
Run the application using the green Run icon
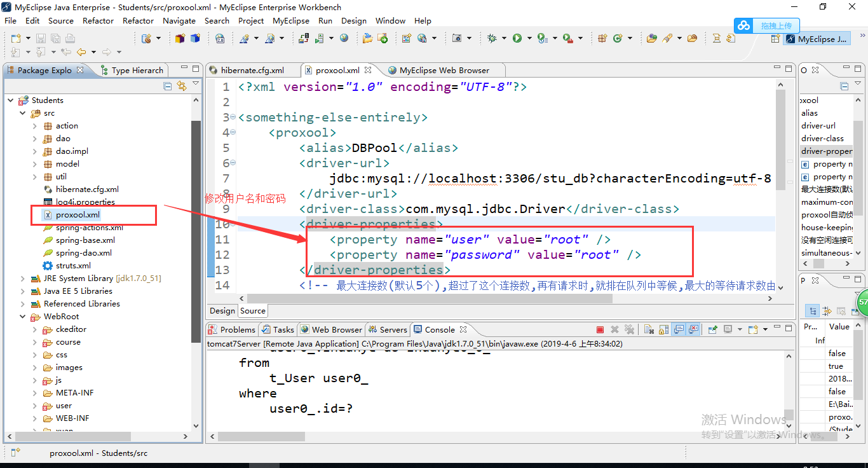pos(517,38)
